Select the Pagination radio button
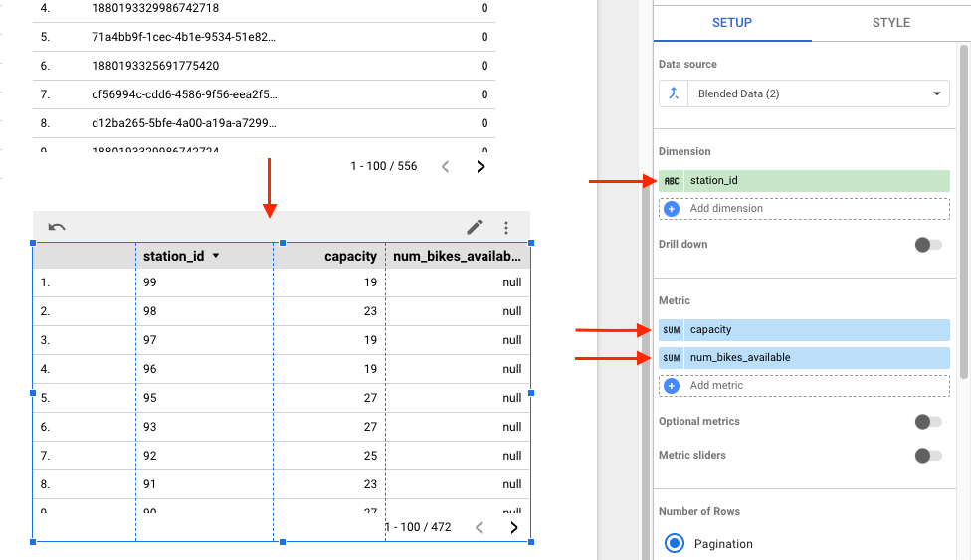971x560 pixels. coord(675,543)
